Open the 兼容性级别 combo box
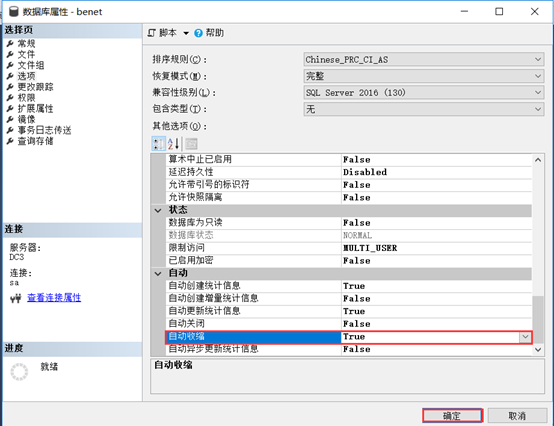Viewport: 554px width, 426px height. [x=424, y=93]
